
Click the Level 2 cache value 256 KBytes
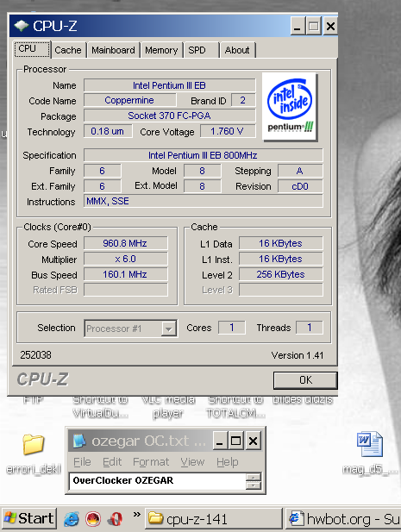(280, 274)
